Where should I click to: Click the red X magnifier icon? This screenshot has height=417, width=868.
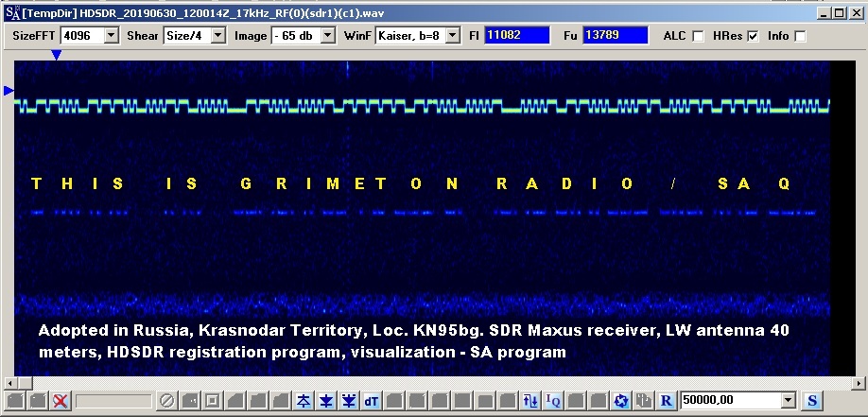pos(61,400)
